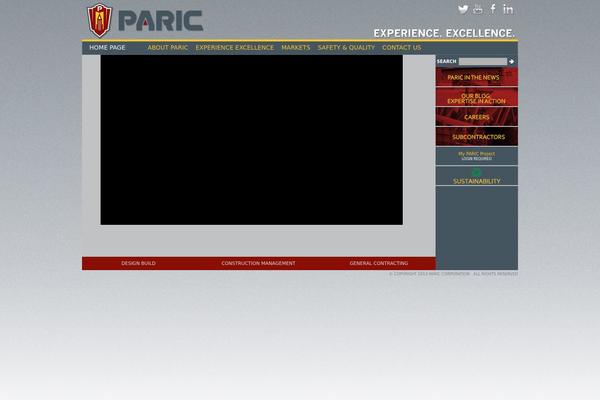600x400 pixels.
Task: Submit the search with the arrow icon
Action: point(512,61)
